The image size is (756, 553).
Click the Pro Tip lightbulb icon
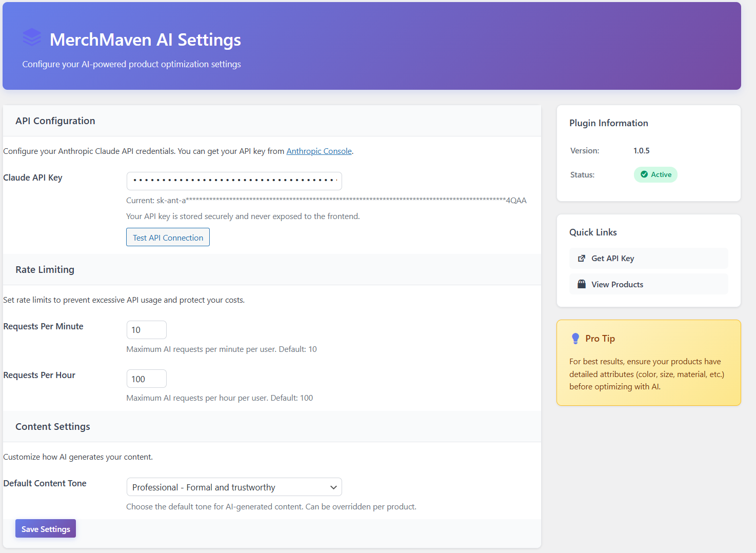pyautogui.click(x=575, y=339)
